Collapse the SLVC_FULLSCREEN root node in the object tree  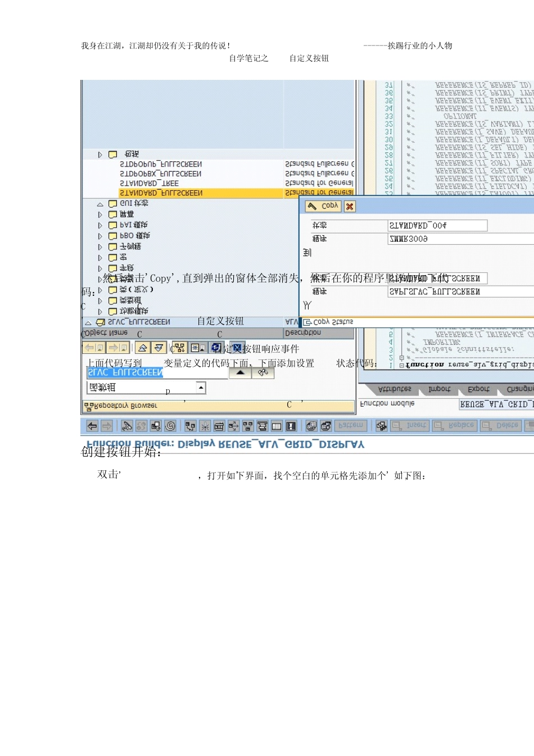(88, 323)
